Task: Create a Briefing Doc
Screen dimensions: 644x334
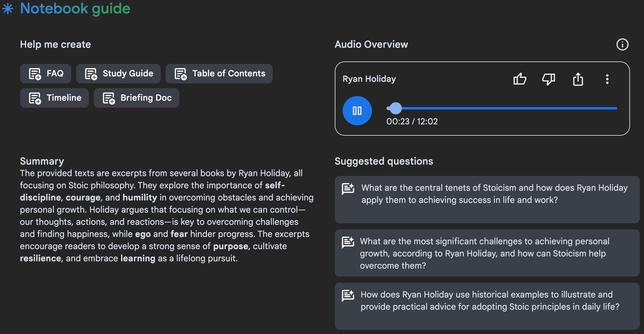Action: [136, 98]
